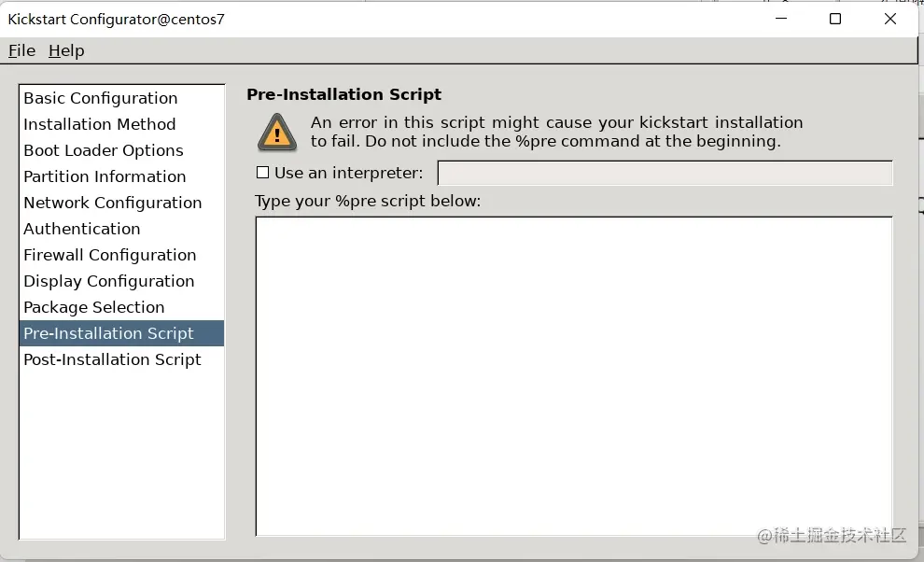Select Pre-Installation Script entry
The height and width of the screenshot is (562, 924).
coord(122,333)
